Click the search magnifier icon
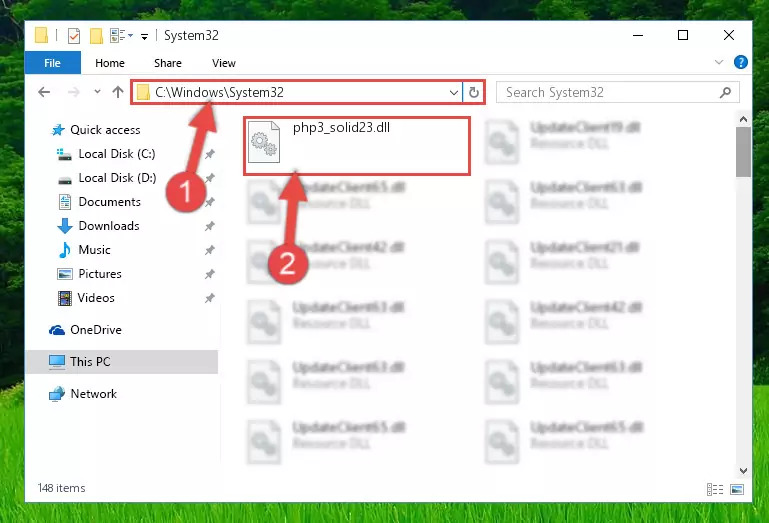This screenshot has width=769, height=523. point(725,92)
